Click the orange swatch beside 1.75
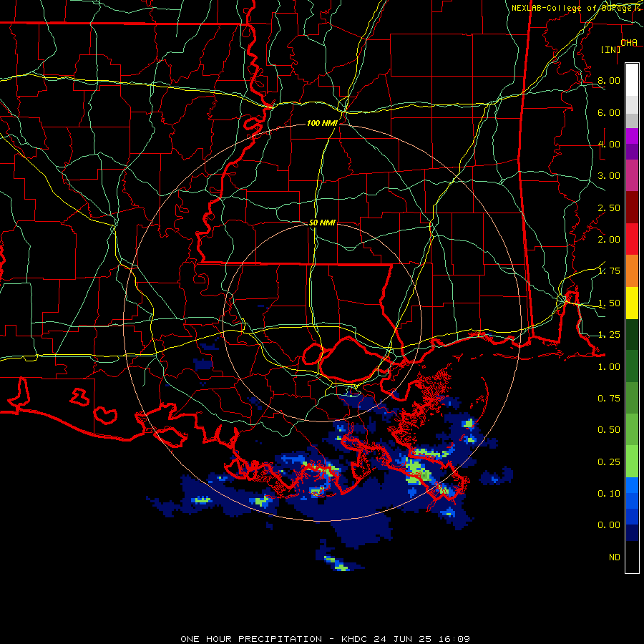This screenshot has height=644, width=644. [632, 271]
